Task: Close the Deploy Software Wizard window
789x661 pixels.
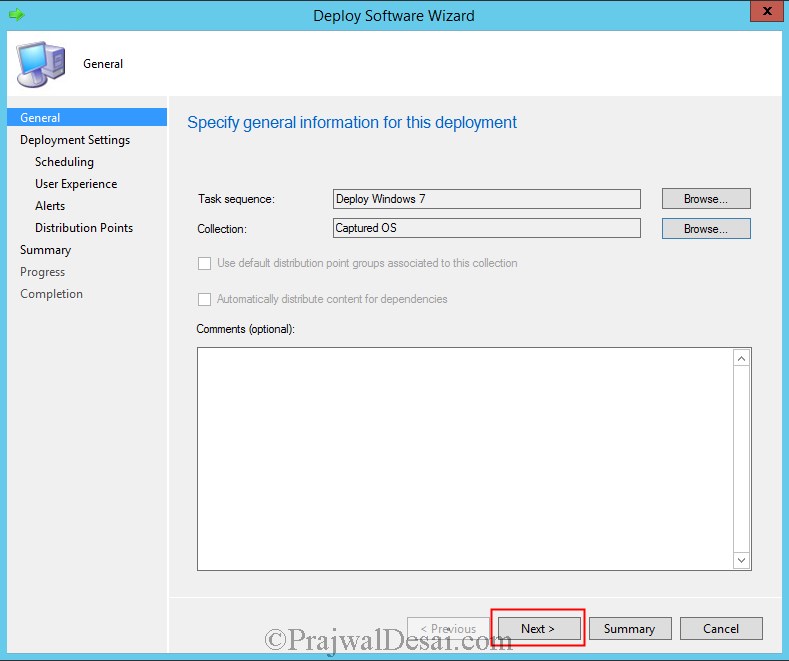Action: coord(767,11)
